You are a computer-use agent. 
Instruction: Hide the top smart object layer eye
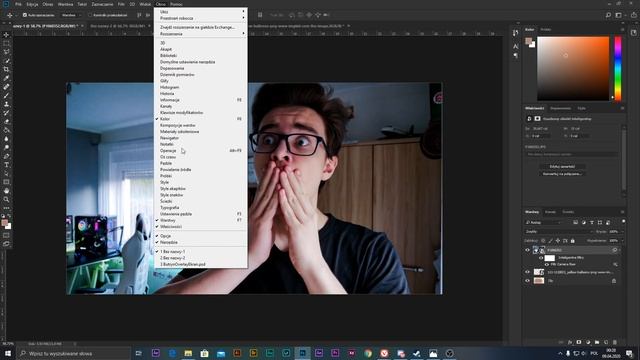coord(527,250)
